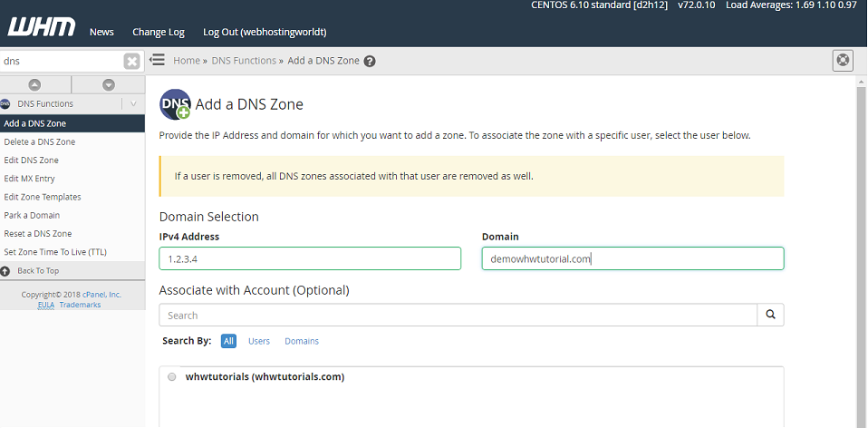Collapse all sidebar sections with up arrow
Viewport: 868px width, 428px height.
pos(36,84)
